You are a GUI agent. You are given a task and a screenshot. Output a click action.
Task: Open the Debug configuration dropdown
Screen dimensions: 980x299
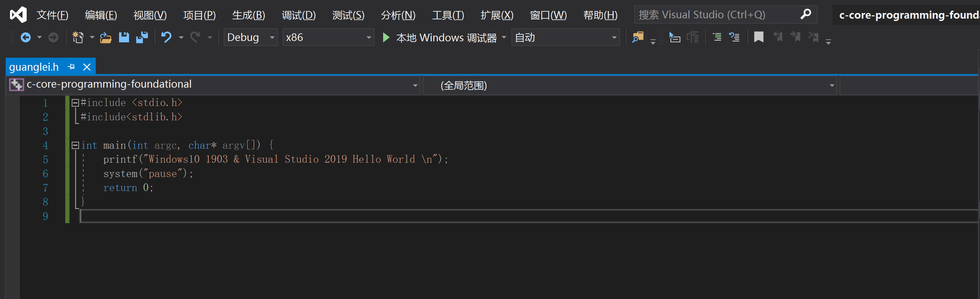250,37
